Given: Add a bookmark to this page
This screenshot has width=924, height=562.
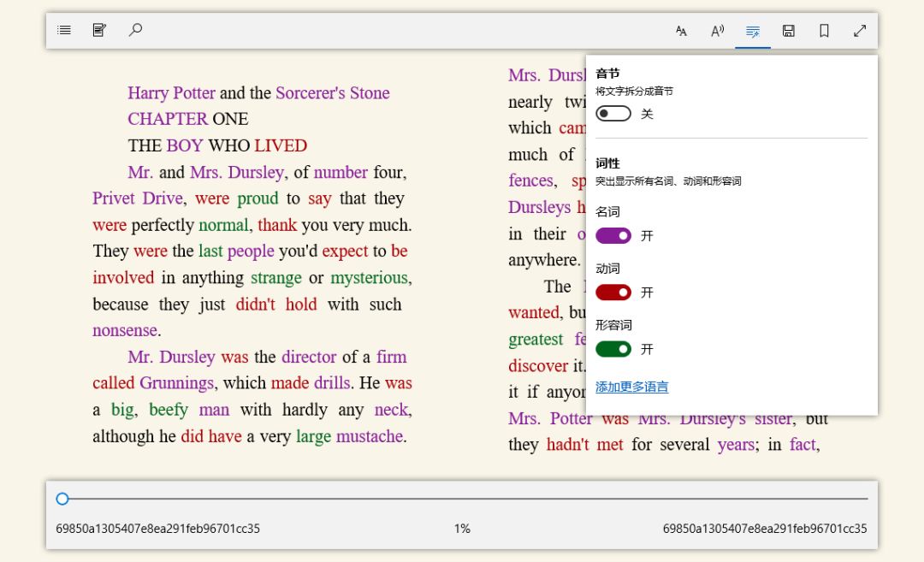Looking at the screenshot, I should click(824, 31).
